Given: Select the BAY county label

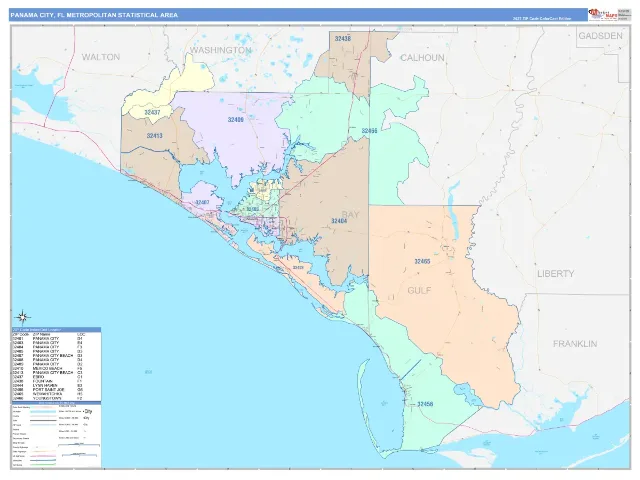Looking at the screenshot, I should [350, 215].
